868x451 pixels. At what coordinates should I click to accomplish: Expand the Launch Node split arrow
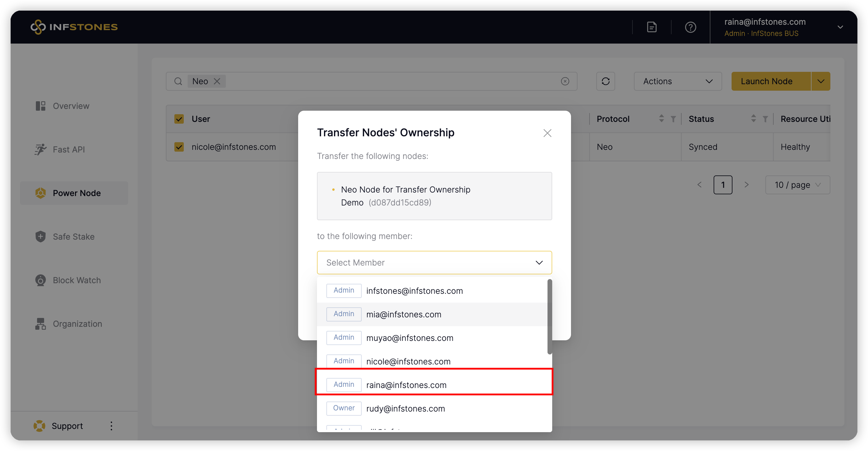[x=820, y=81]
